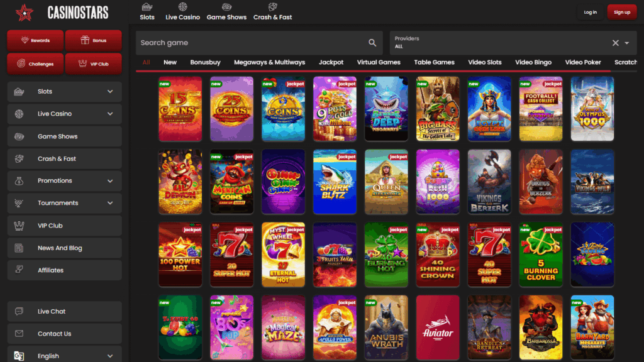Open the Lil Demon game thumbnail
Viewport: 644px width, 362px height.
[180, 182]
